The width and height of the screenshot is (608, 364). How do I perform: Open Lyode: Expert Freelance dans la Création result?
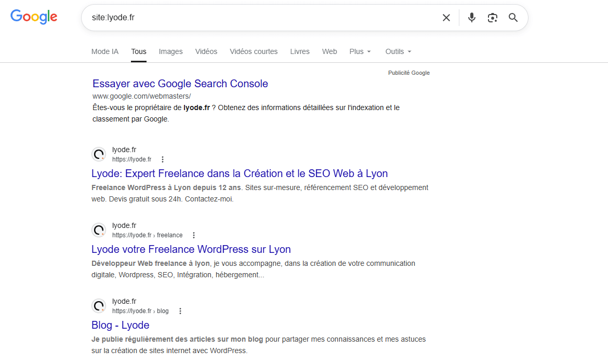[x=240, y=173]
